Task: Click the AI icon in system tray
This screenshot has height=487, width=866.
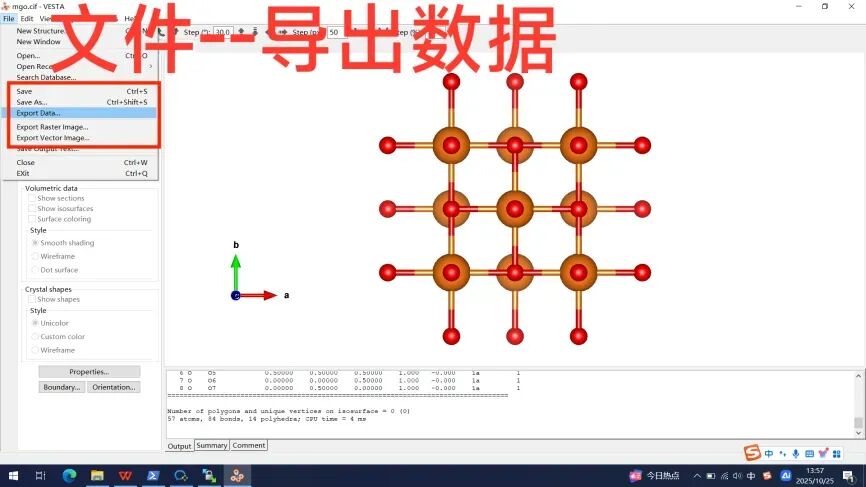Action: coord(785,475)
